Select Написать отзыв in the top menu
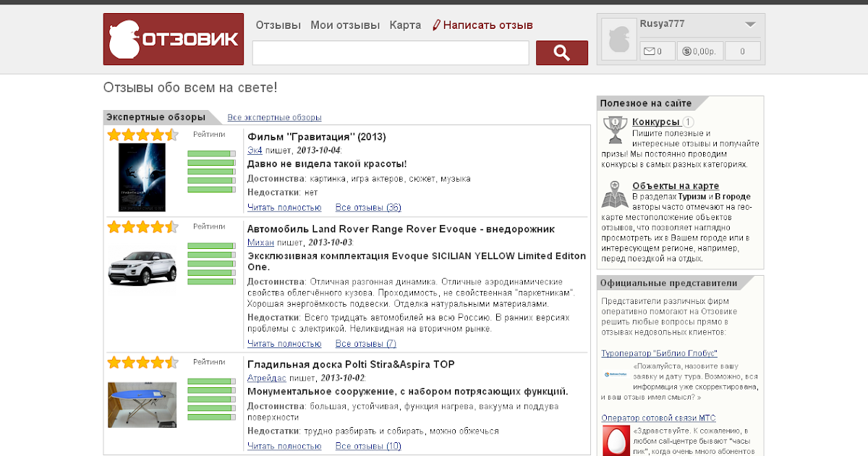Image resolution: width=868 pixels, height=456 pixels. 482,25
